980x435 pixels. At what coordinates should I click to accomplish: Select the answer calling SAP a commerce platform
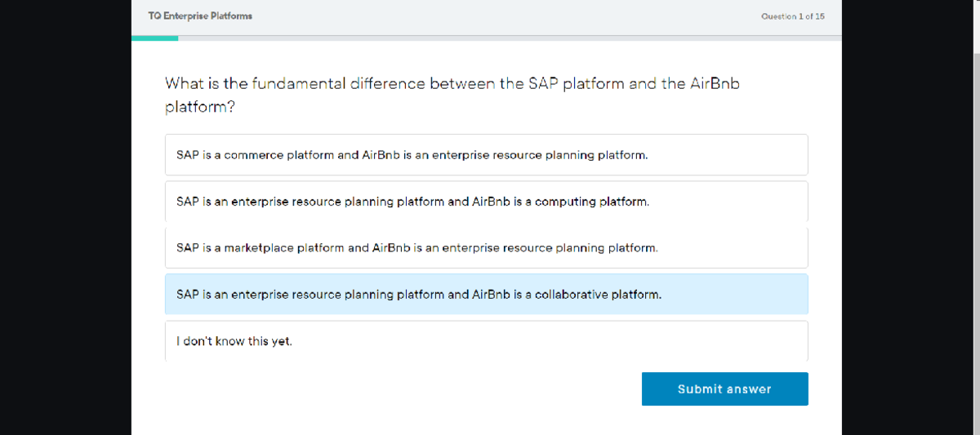pos(486,155)
